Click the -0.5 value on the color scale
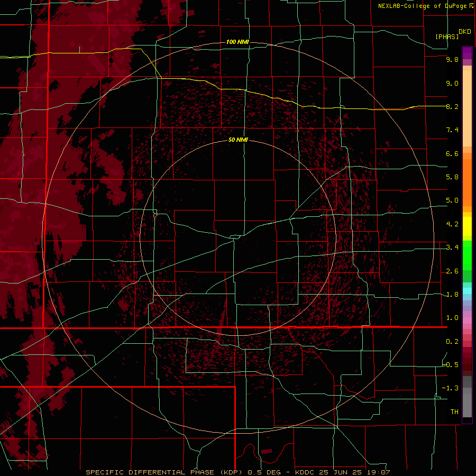This screenshot has width=476, height=476. 451,364
